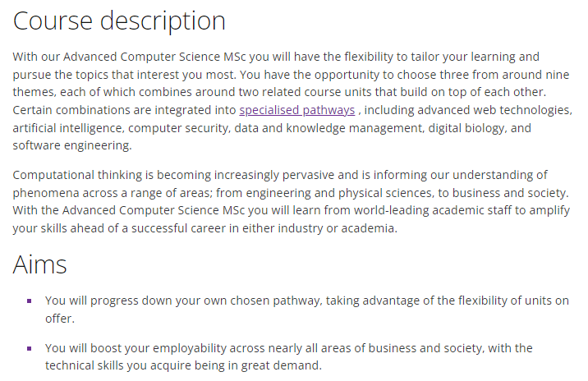Screen dimensions: 588x381
Task: Open the specialised pathways link
Action: (297, 110)
